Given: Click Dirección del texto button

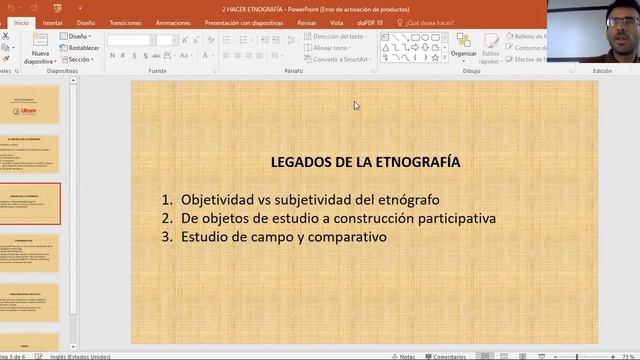Looking at the screenshot, I should [x=335, y=36].
